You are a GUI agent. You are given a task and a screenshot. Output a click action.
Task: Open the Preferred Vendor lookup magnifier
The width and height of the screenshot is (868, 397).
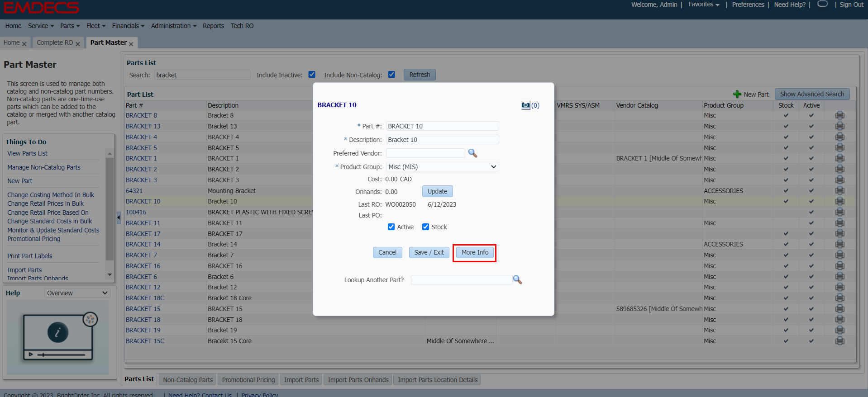point(472,153)
